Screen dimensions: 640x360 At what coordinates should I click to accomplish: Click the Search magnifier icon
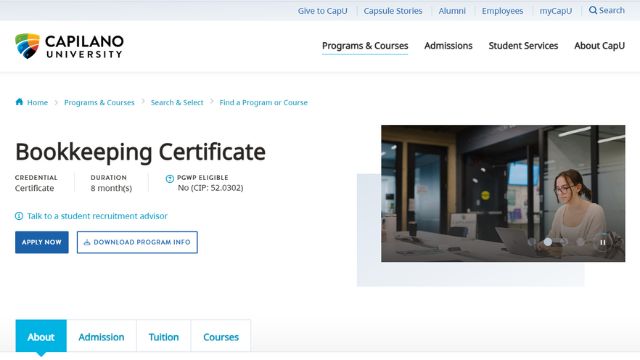coord(593,10)
